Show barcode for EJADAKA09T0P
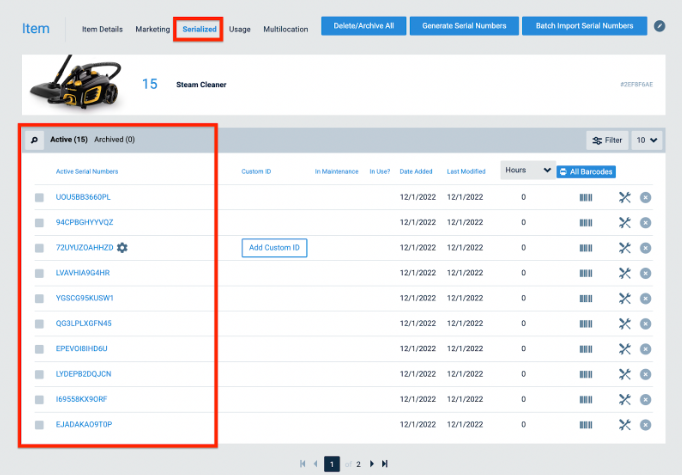 586,425
